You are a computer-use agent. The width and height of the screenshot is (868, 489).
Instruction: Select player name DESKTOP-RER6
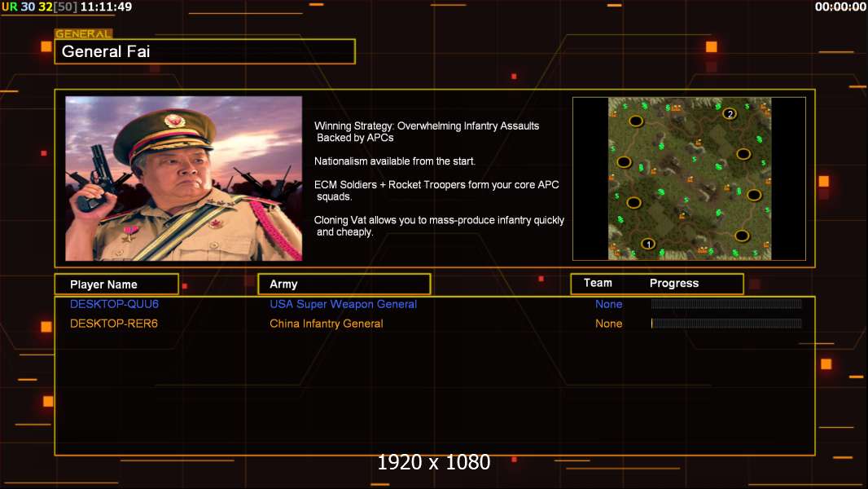pyautogui.click(x=113, y=324)
